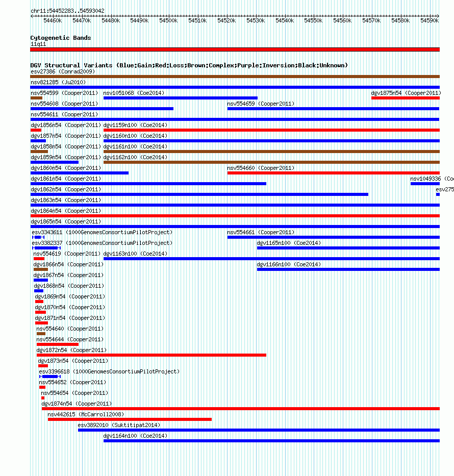Click the dgv1874n54 (Cooper2011) label
This screenshot has height=476, width=454.
coord(77,404)
